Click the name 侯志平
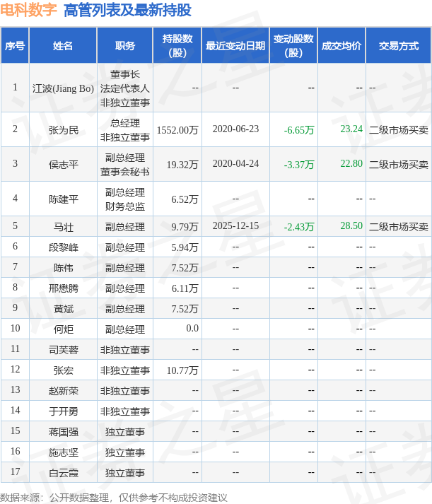The height and width of the screenshot is (504, 432). (63, 164)
